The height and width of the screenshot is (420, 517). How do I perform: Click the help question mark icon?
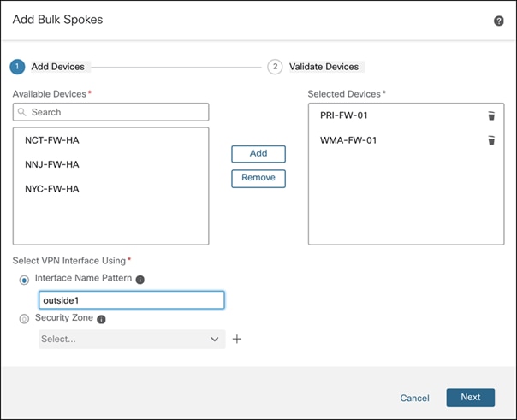pos(499,21)
